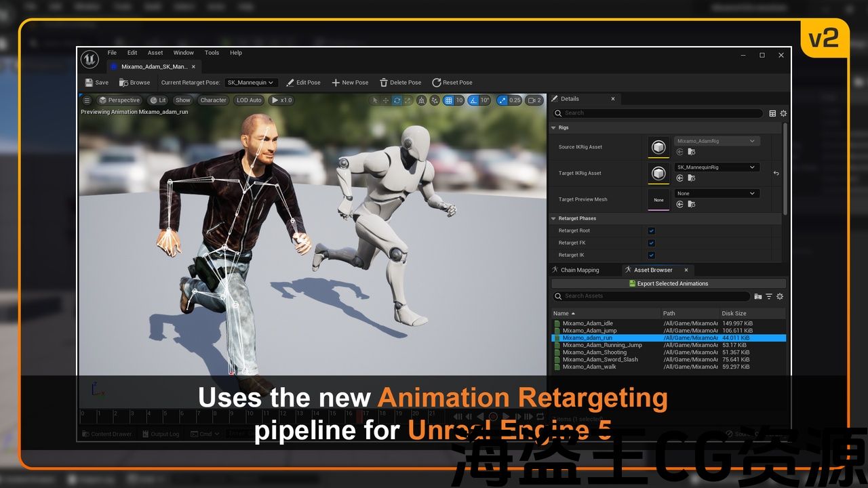Viewport: 868px width, 488px height.
Task: Open the Target Preview Mesh None dropdown
Action: coord(717,194)
